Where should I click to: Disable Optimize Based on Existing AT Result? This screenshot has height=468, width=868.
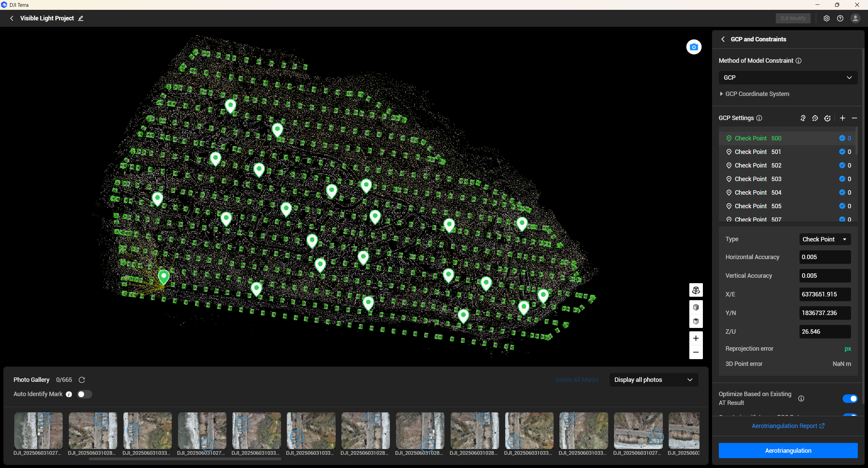point(851,398)
